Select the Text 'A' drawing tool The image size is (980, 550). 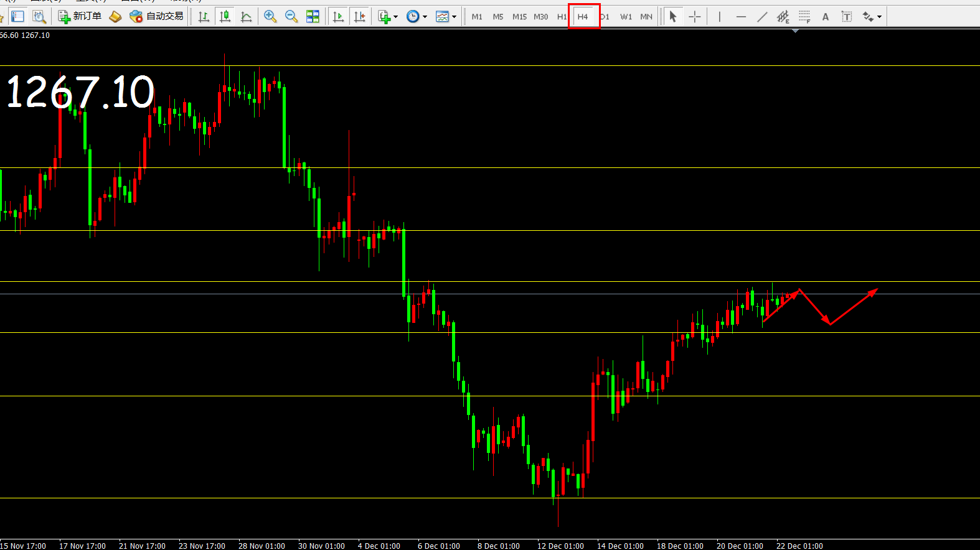pos(826,17)
